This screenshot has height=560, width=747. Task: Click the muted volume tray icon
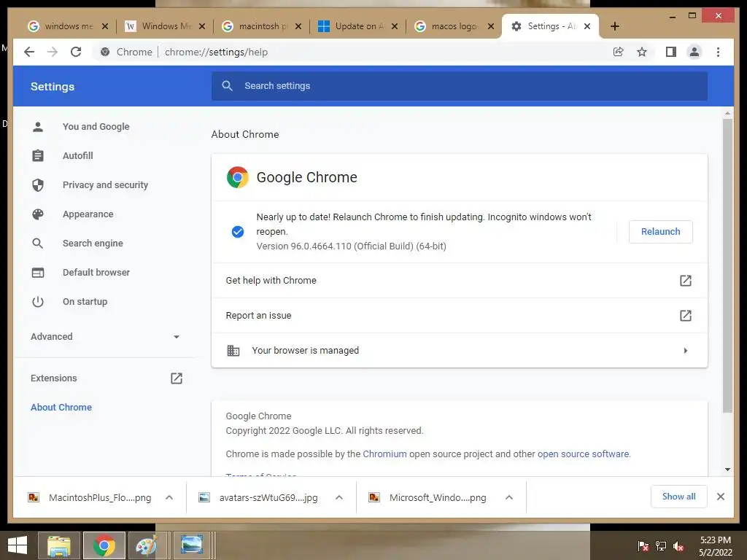[678, 546]
